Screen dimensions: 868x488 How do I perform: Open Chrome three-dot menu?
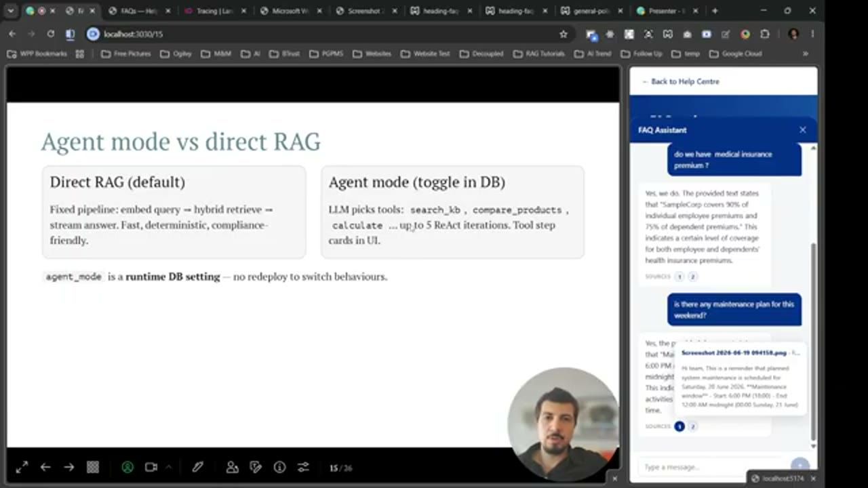click(x=812, y=34)
